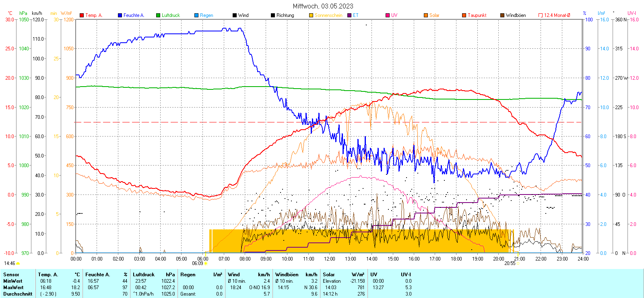This screenshot has height=298, width=644.
Task: Click the purple ET legend square
Action: (x=349, y=15)
